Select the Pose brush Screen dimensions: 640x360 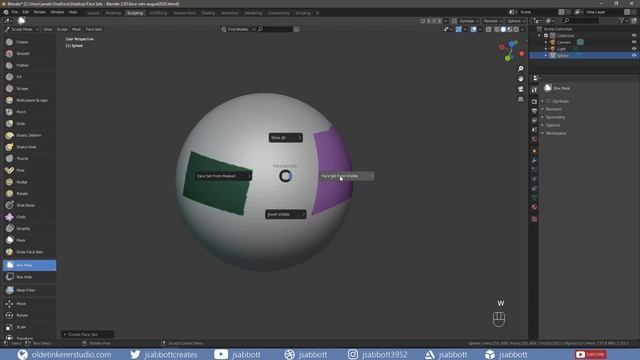29,170
